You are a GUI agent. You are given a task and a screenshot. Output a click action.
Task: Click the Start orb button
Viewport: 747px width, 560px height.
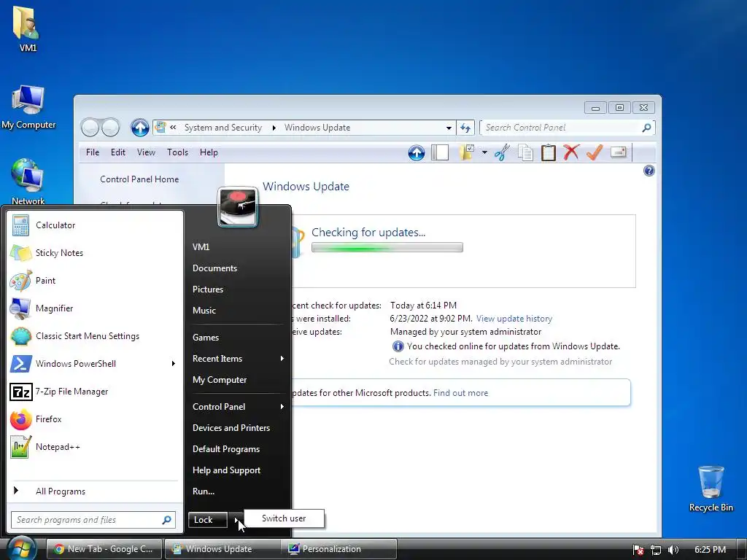[21, 548]
